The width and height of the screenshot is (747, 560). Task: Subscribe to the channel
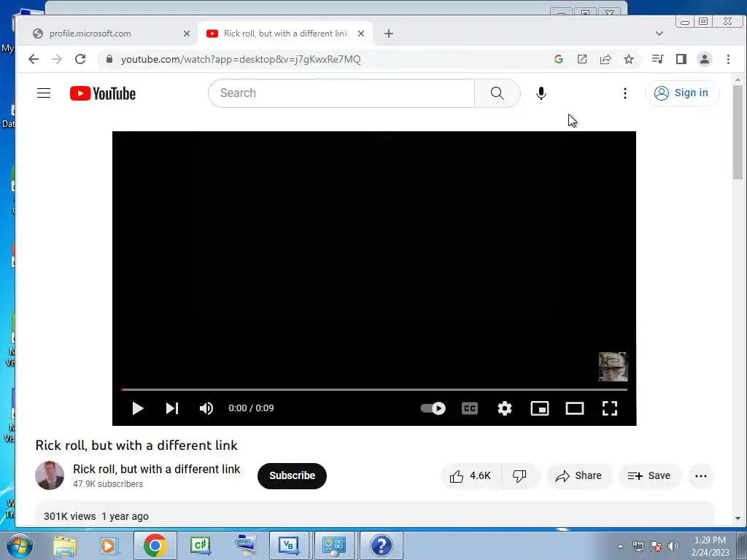click(292, 475)
